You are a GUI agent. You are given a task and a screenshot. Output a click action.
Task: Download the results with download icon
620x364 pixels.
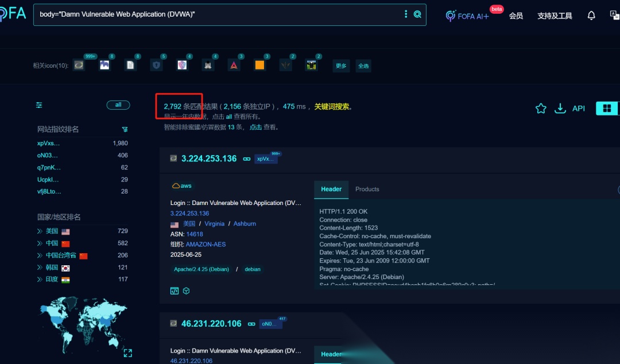(560, 109)
